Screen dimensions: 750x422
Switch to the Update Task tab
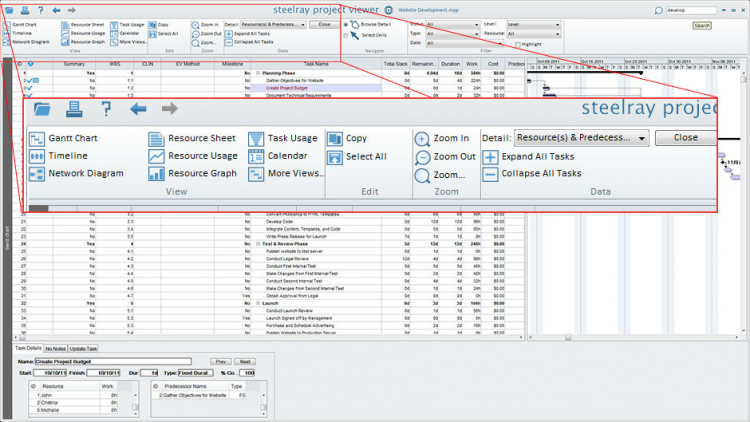84,349
